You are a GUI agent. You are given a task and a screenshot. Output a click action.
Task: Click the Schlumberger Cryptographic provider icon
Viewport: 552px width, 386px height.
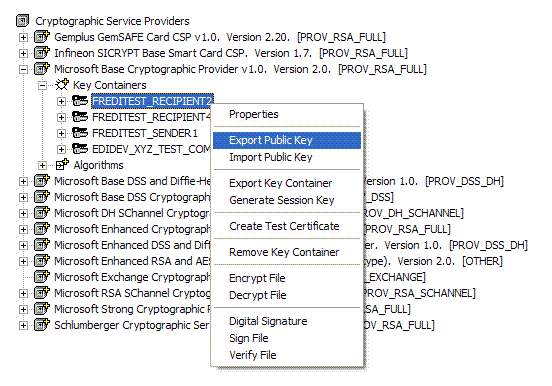point(42,324)
